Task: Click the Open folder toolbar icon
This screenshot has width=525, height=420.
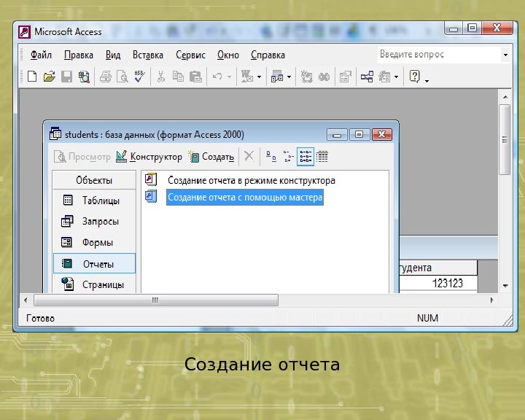Action: click(x=49, y=77)
